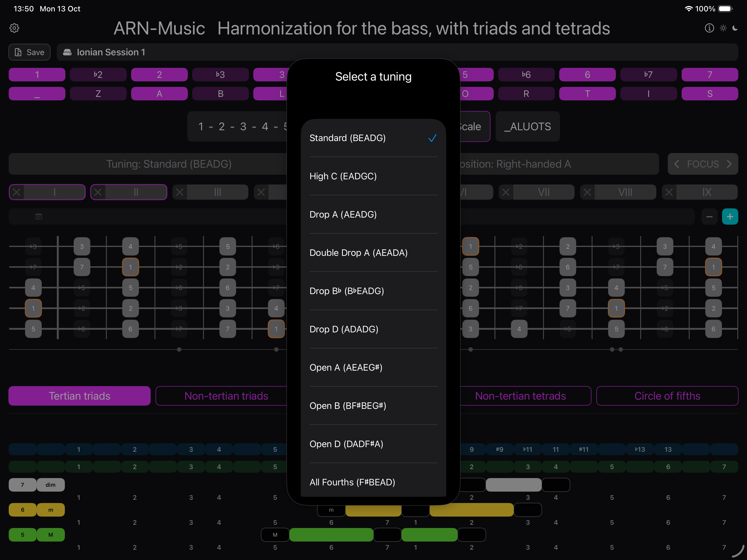The height and width of the screenshot is (560, 747).
Task: Toggle the 6 scale degree button
Action: [587, 75]
